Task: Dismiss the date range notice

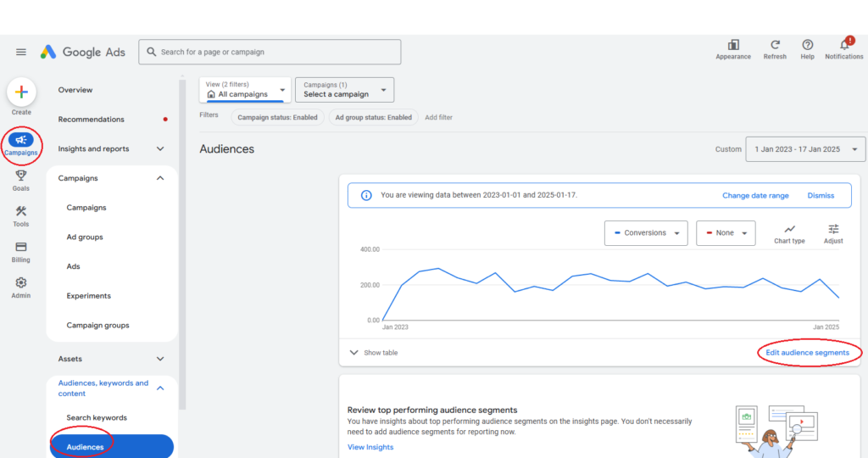Action: point(821,195)
